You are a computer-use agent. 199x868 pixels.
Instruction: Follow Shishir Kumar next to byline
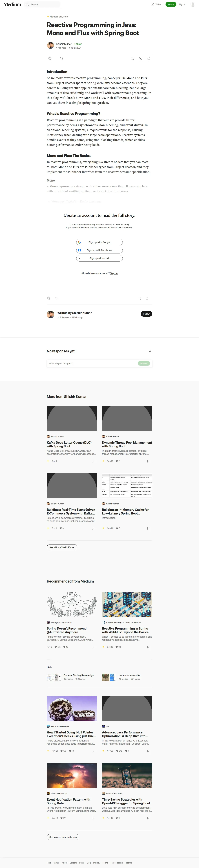pyautogui.click(x=78, y=44)
